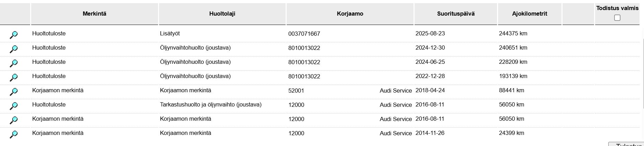The width and height of the screenshot is (644, 146).
Task: Click Audi Service in the 52001 row
Action: pos(396,91)
